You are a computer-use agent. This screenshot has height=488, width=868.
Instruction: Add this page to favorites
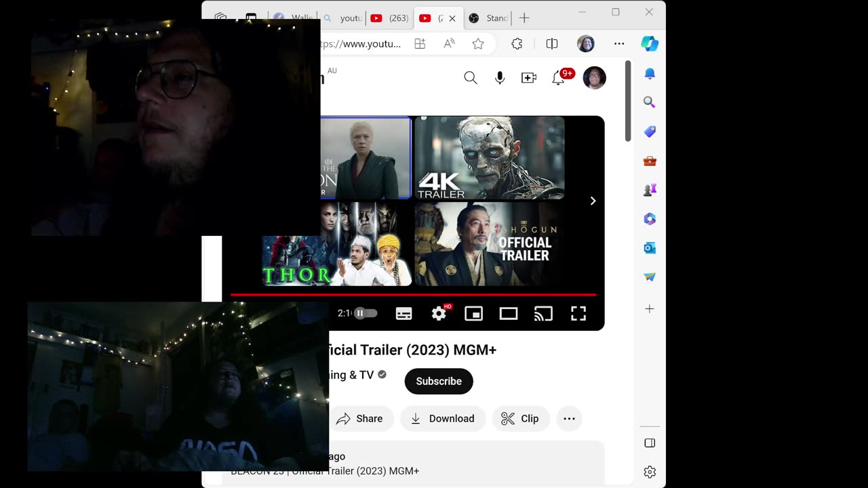click(478, 44)
